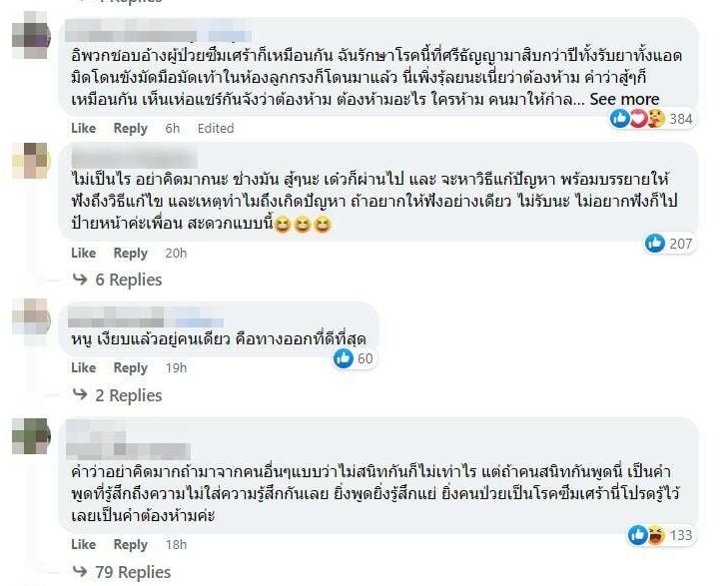Image resolution: width=728 pixels, height=586 pixels.
Task: View edit history via the Edited label
Action: click(x=216, y=128)
